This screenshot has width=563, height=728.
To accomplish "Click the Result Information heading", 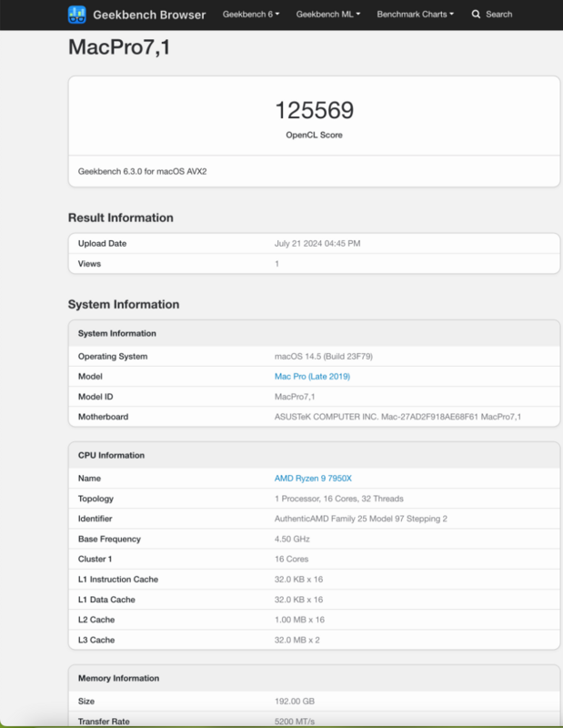I will click(121, 217).
